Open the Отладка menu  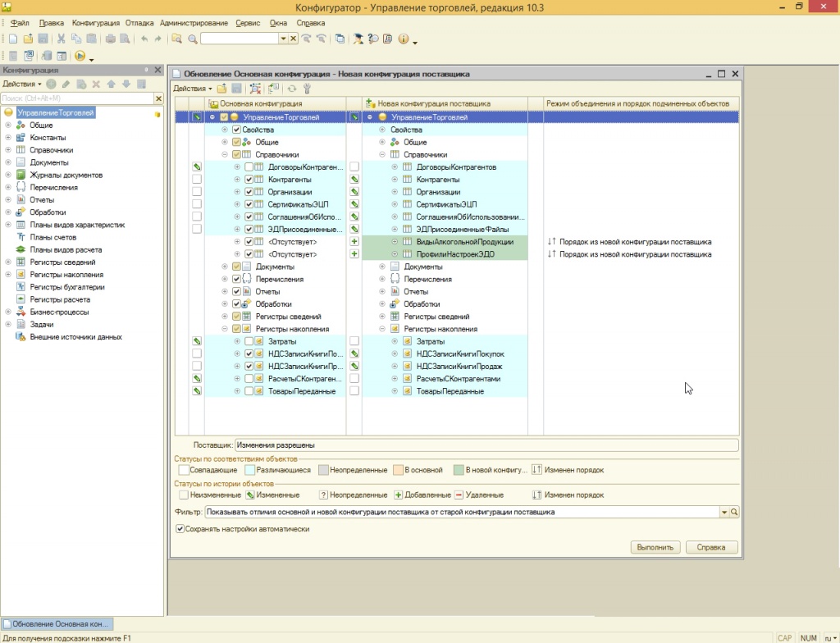139,23
